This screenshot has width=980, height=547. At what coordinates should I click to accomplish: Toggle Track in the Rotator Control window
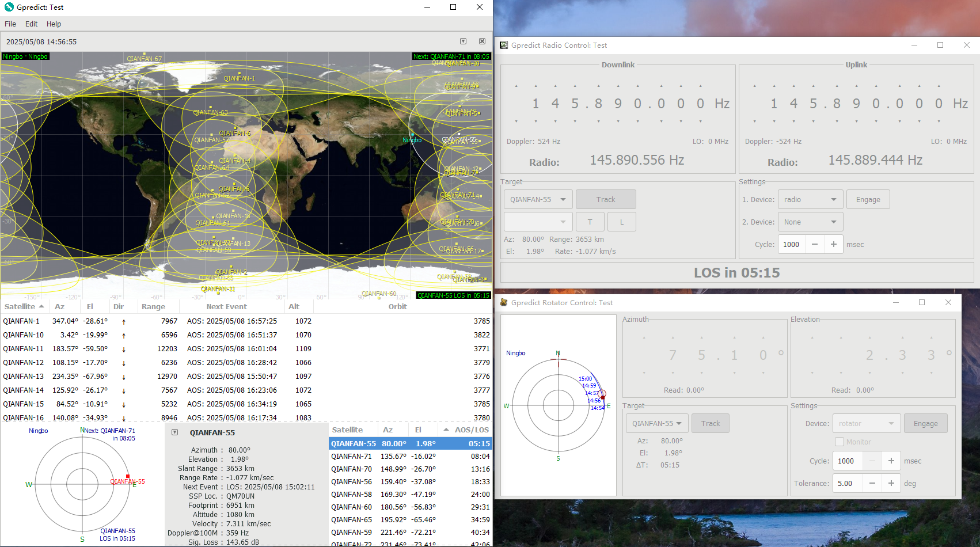710,423
